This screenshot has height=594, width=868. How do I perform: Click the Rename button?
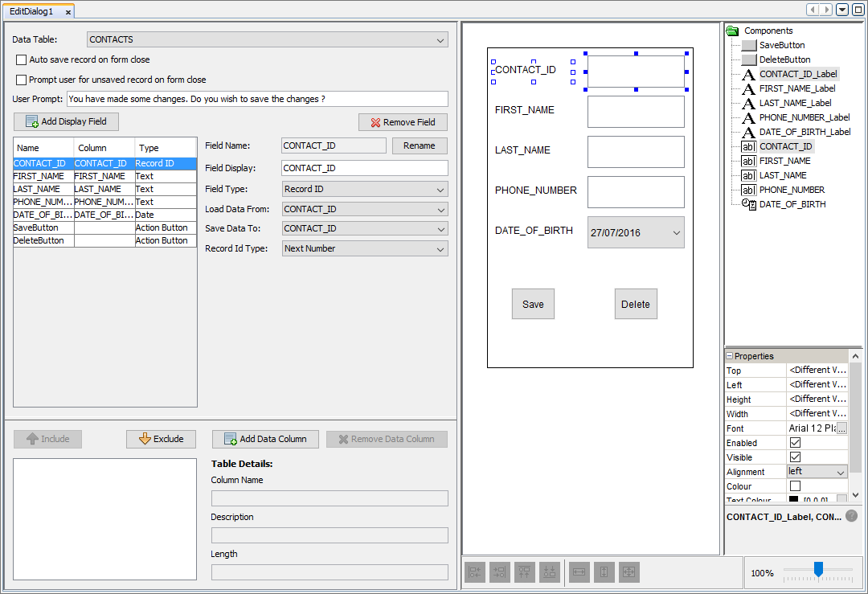point(420,145)
